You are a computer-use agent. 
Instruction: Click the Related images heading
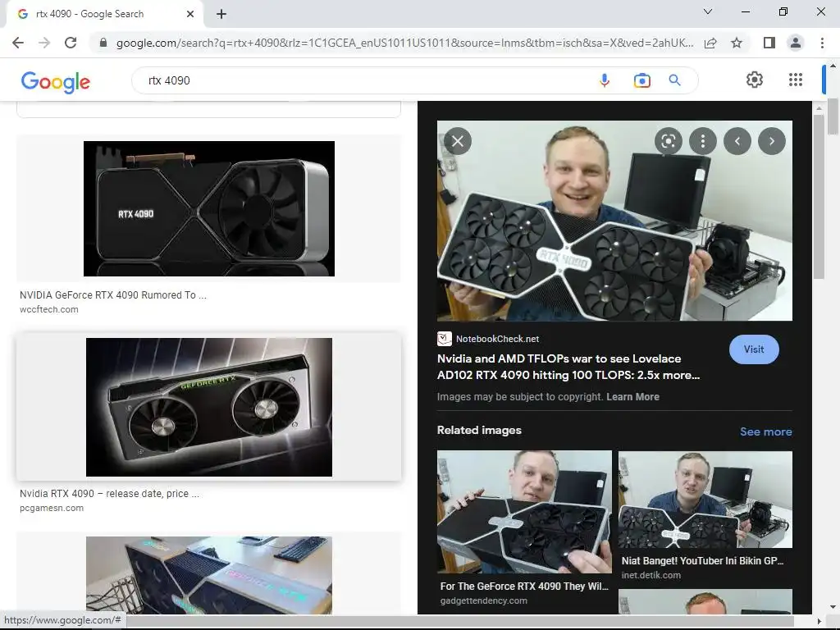479,430
